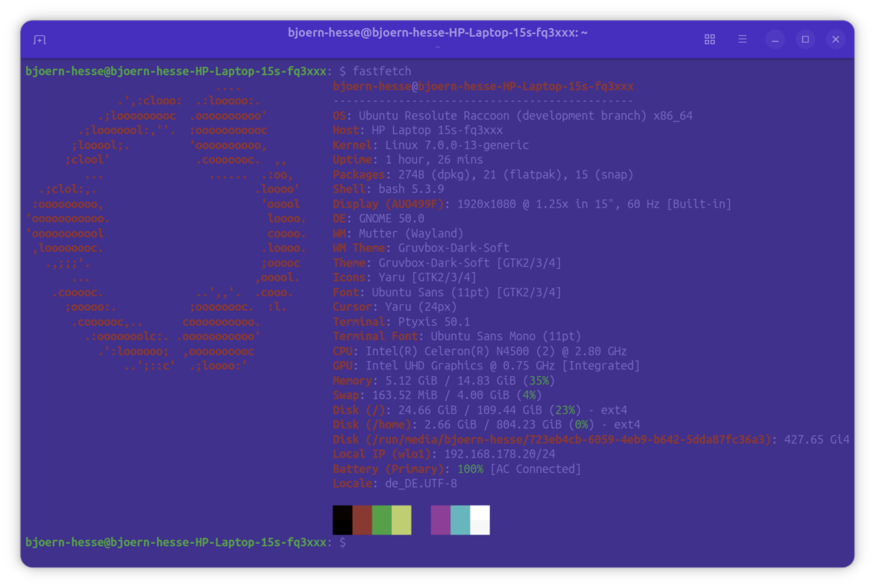The width and height of the screenshot is (875, 588).
Task: Click the black color block
Action: 342,520
